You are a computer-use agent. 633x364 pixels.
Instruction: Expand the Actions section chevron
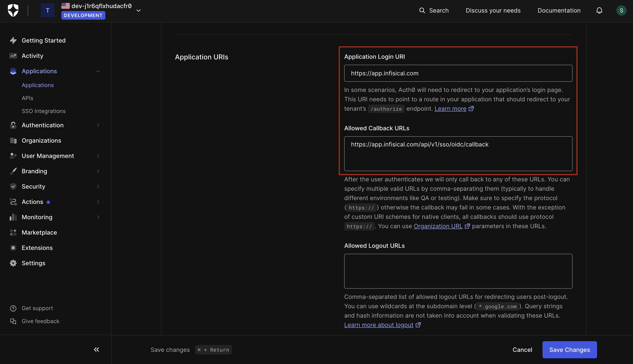(x=98, y=202)
